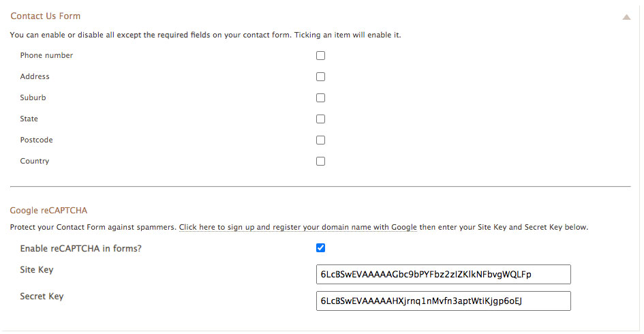Screen dimensions: 644x334
Task: Click into the Secret Key input field
Action: [x=443, y=301]
